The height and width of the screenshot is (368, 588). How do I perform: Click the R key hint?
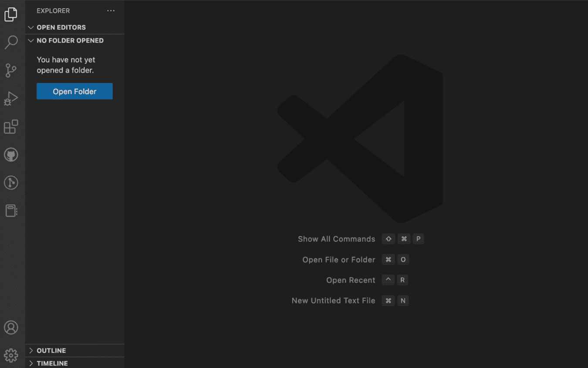coord(402,280)
